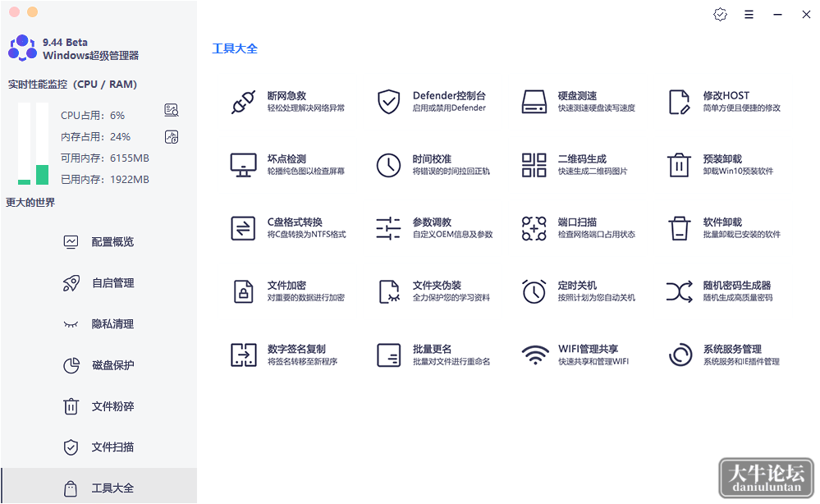820x504 pixels.
Task: Click the red dot at window top-left
Action: (15, 12)
